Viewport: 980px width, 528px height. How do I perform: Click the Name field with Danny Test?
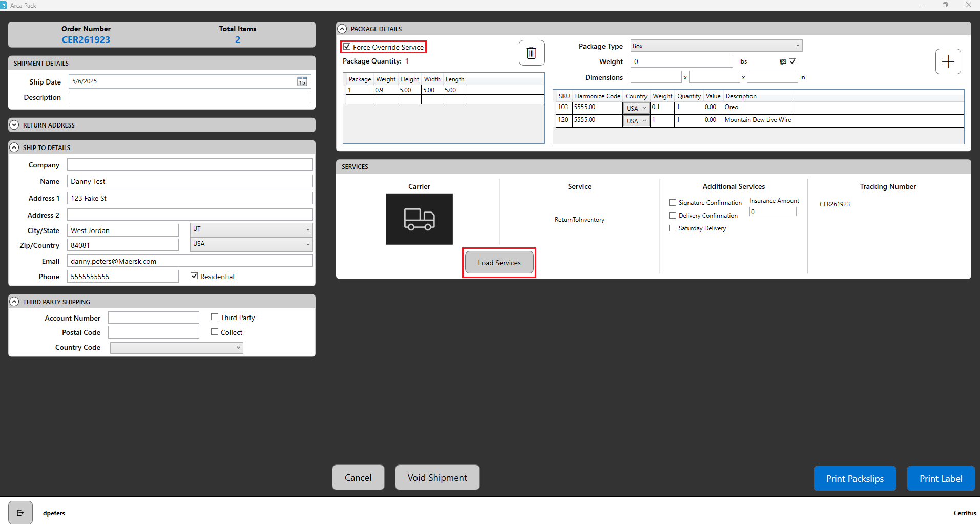coord(190,181)
